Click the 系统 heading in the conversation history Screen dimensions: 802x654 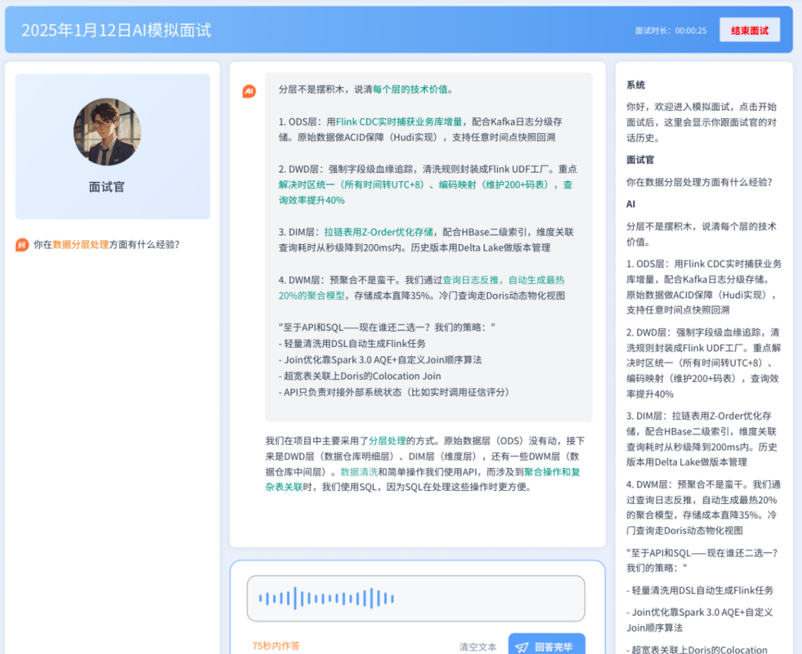click(636, 85)
